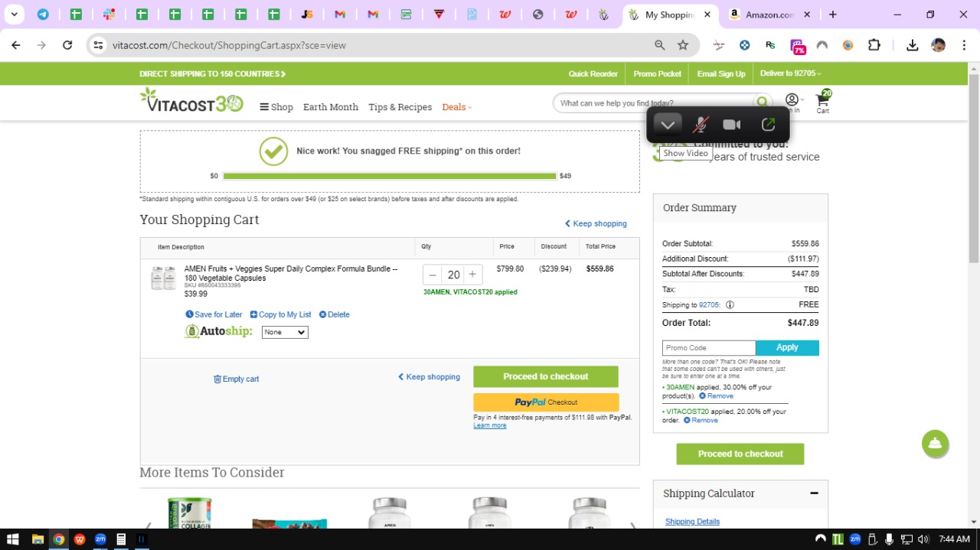The image size is (980, 550).
Task: Close the My Shopping Cart tab
Action: pos(707,15)
